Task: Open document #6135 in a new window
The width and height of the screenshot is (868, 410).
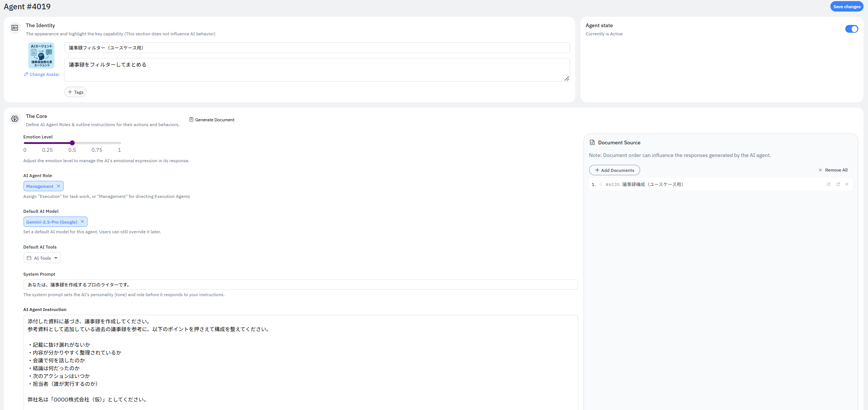Action: (x=838, y=184)
